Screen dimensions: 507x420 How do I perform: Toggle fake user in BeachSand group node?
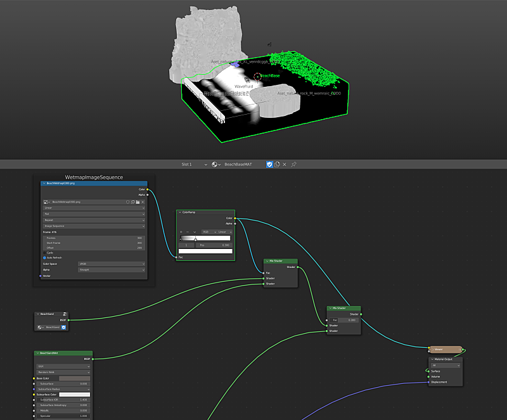(x=63, y=327)
